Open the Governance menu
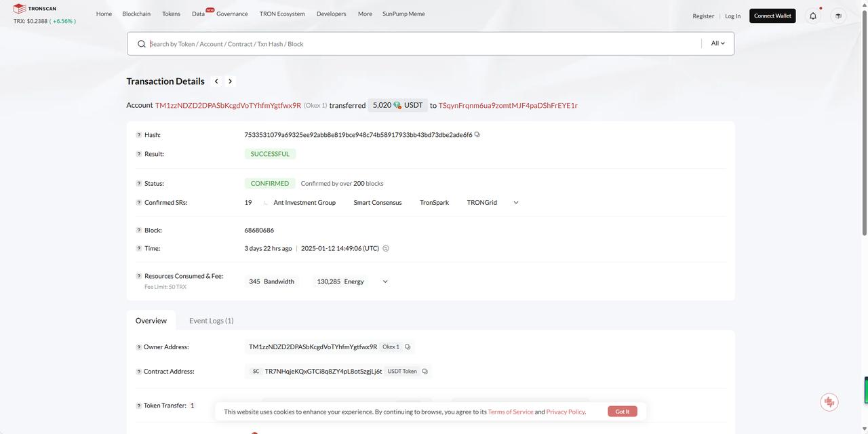This screenshot has height=434, width=868. point(232,14)
